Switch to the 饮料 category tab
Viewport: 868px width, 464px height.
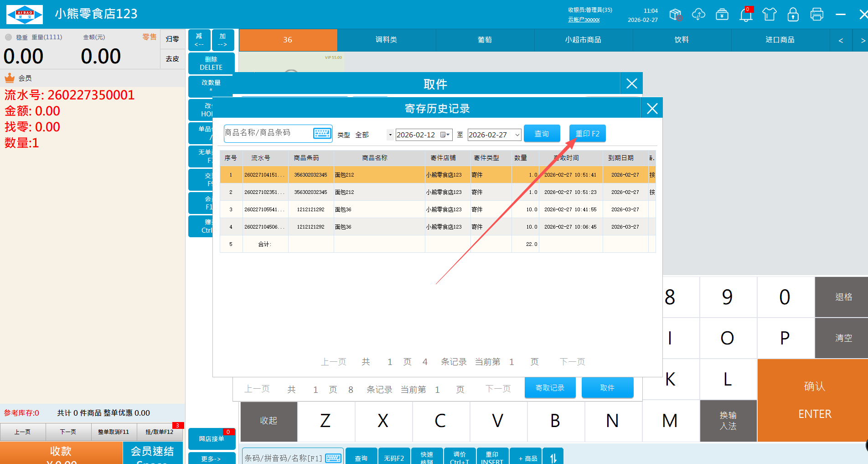pyautogui.click(x=682, y=40)
